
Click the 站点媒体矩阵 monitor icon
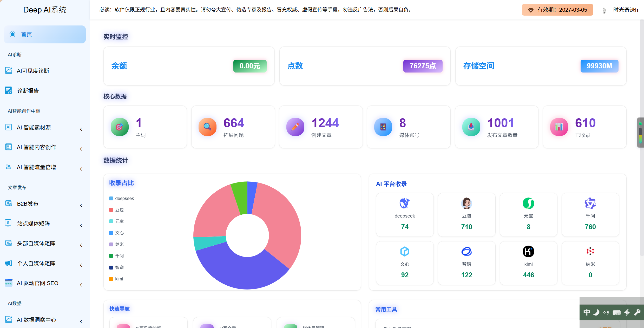tap(8, 223)
